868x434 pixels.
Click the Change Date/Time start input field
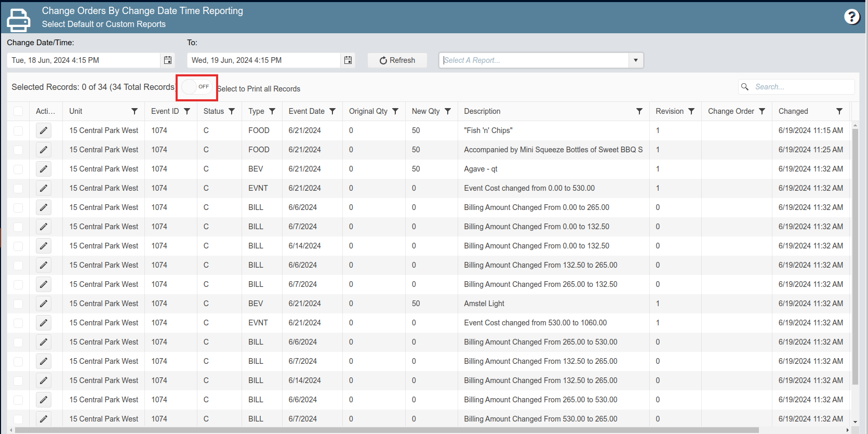coord(84,60)
